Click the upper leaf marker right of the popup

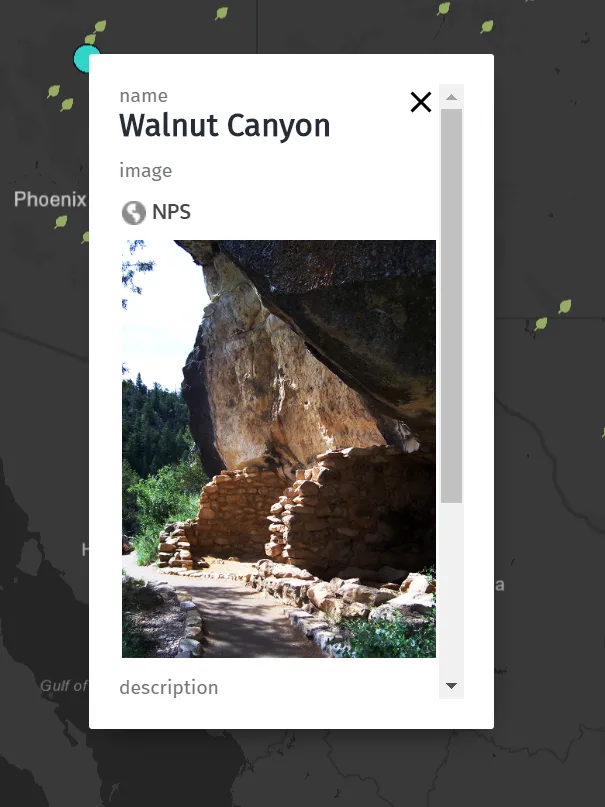pyautogui.click(x=565, y=307)
